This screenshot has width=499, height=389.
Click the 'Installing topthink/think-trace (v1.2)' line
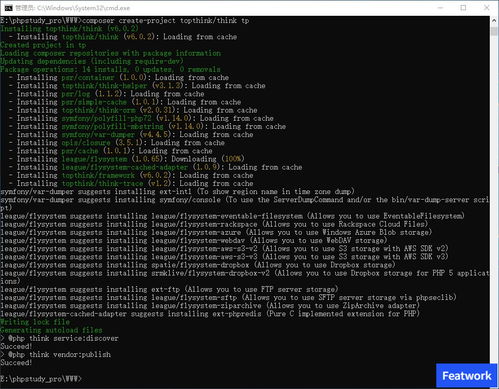coord(131,184)
